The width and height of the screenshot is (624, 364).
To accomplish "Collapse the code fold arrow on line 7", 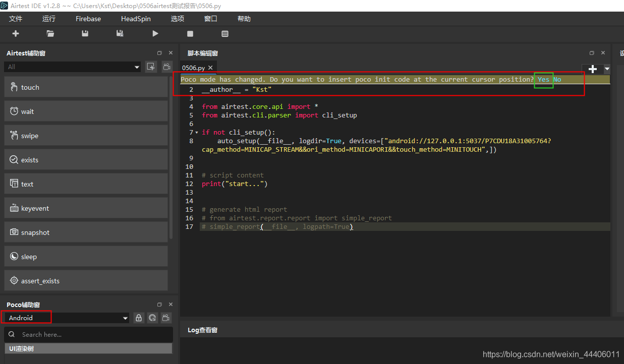I will pos(197,133).
